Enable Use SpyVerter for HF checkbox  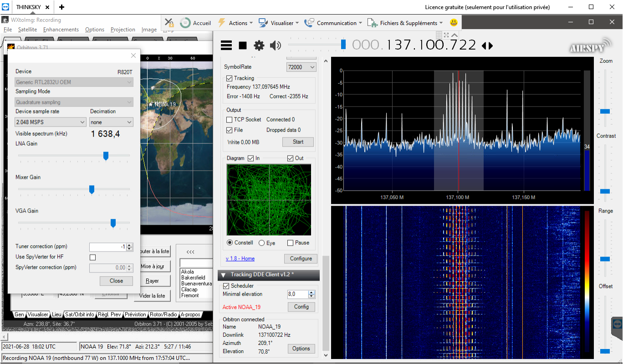point(93,257)
